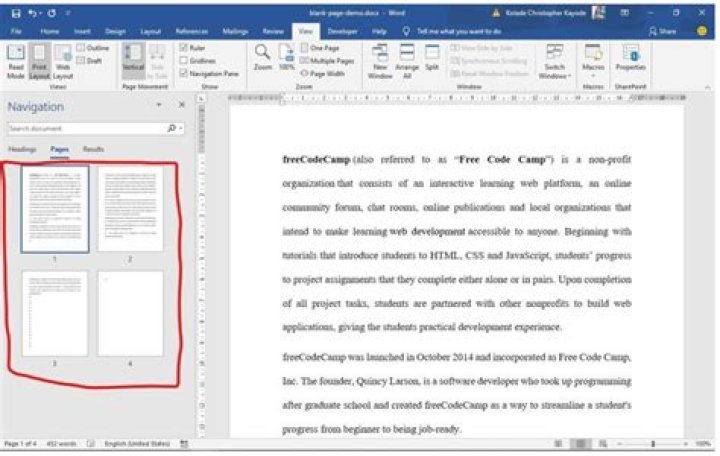Screen dimensions: 720x456
Task: Open SharePoint Properties
Action: [x=631, y=60]
